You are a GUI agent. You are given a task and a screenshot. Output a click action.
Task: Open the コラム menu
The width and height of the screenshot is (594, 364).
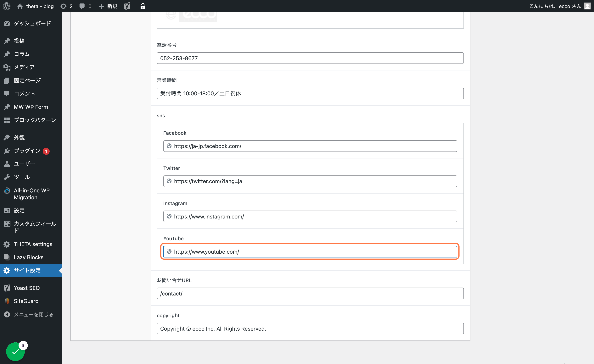pos(31,54)
